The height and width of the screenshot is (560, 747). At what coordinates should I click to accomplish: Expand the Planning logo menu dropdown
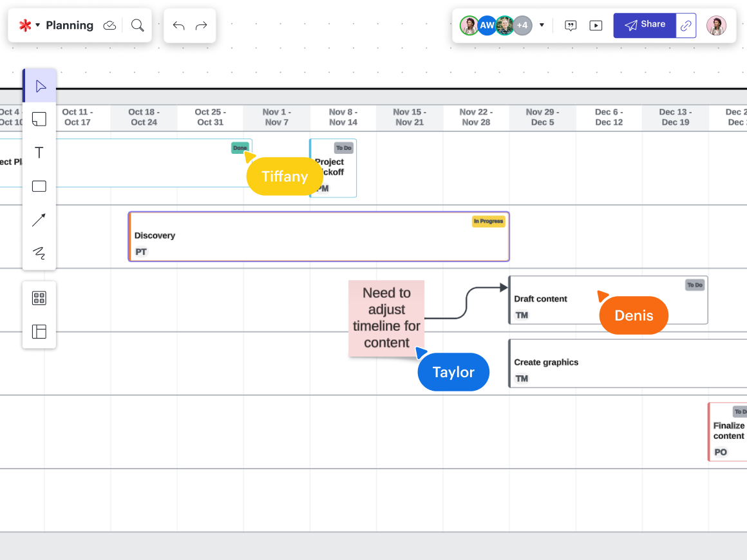coord(37,25)
